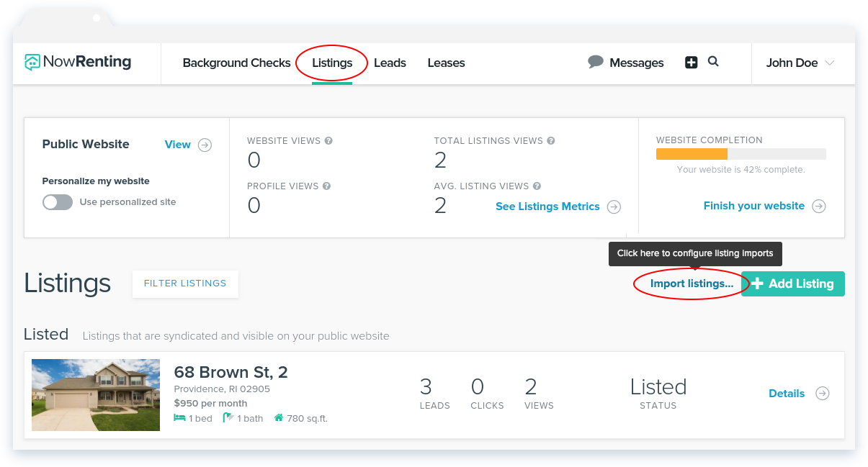
Task: Click the help icon next to Profile Views
Action: click(326, 186)
